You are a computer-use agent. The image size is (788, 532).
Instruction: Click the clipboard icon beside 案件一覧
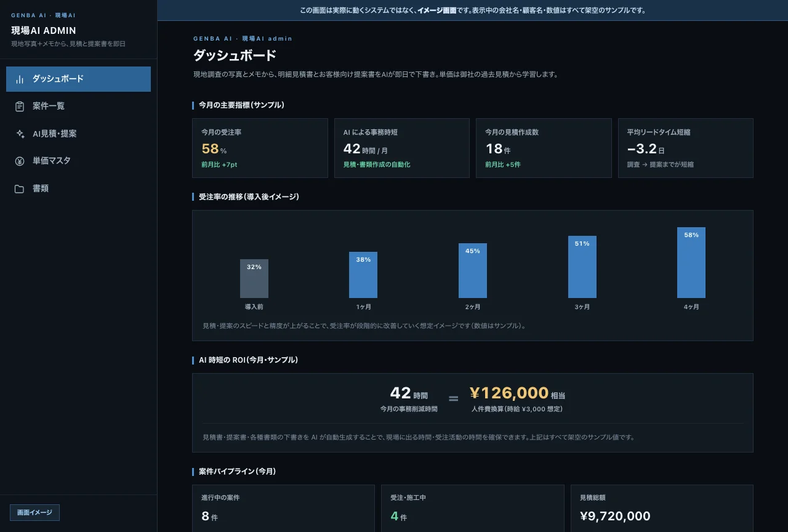(20, 107)
